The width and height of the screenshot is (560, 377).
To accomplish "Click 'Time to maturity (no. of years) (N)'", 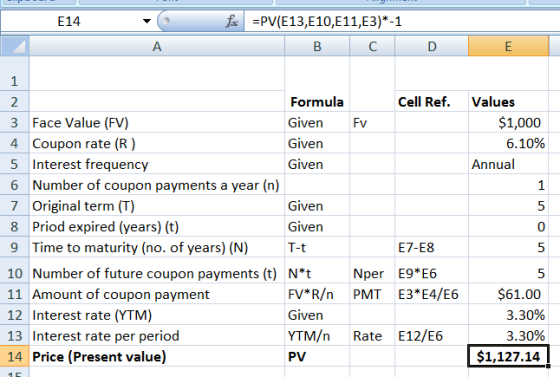I will pyautogui.click(x=157, y=247).
